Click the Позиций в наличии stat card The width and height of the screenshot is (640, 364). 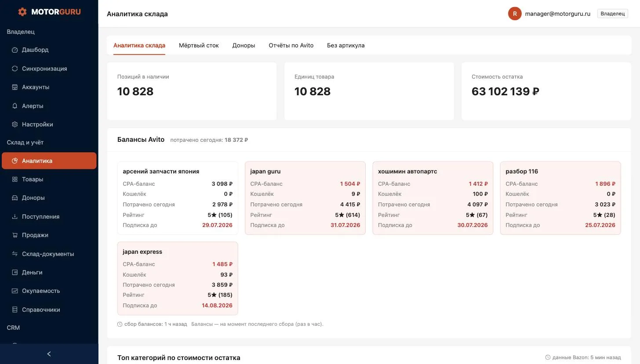tap(192, 91)
